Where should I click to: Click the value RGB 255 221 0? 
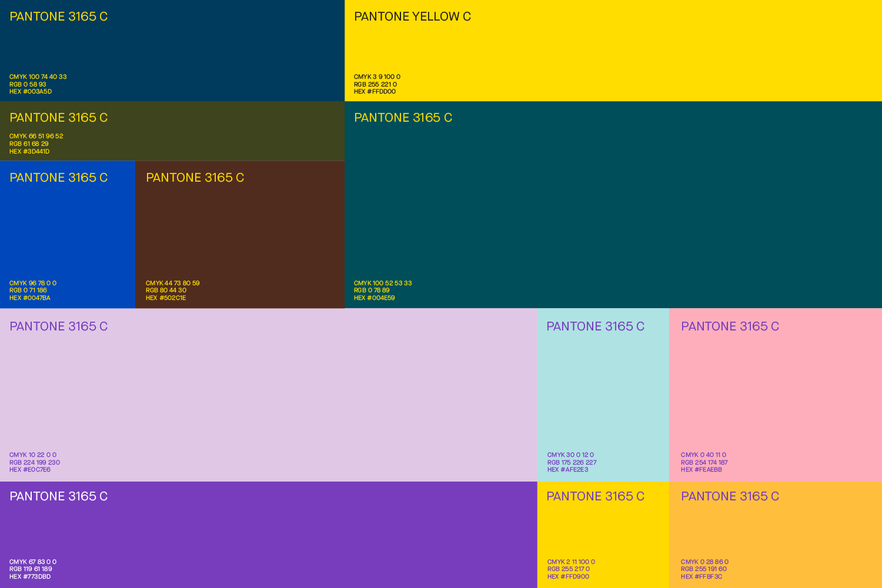[x=375, y=85]
